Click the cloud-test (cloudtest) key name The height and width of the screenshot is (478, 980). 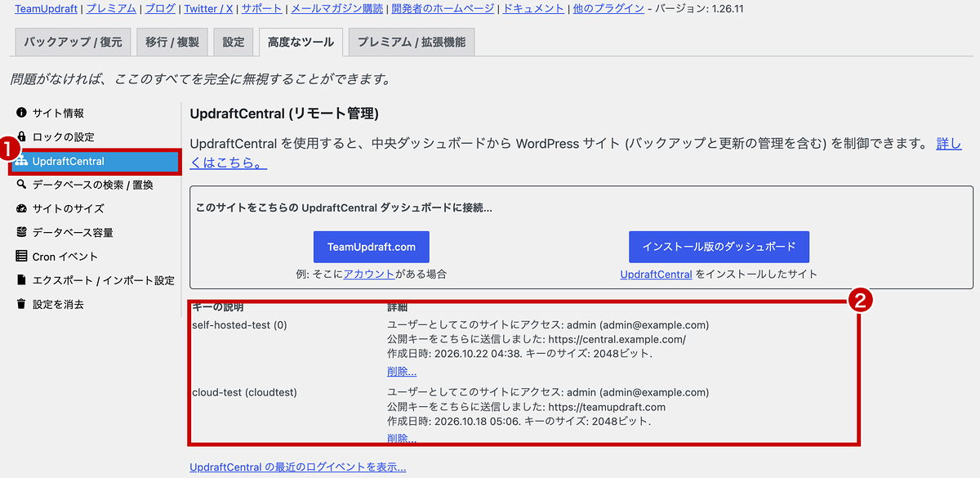[x=244, y=392]
